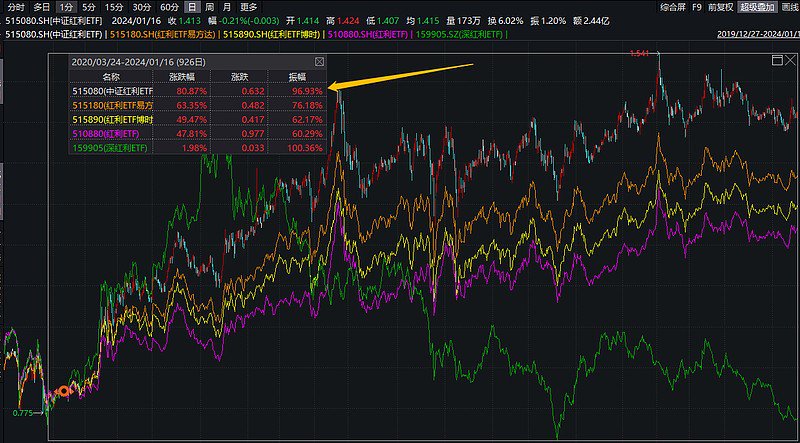Click the 80.87% change value

pyautogui.click(x=193, y=91)
